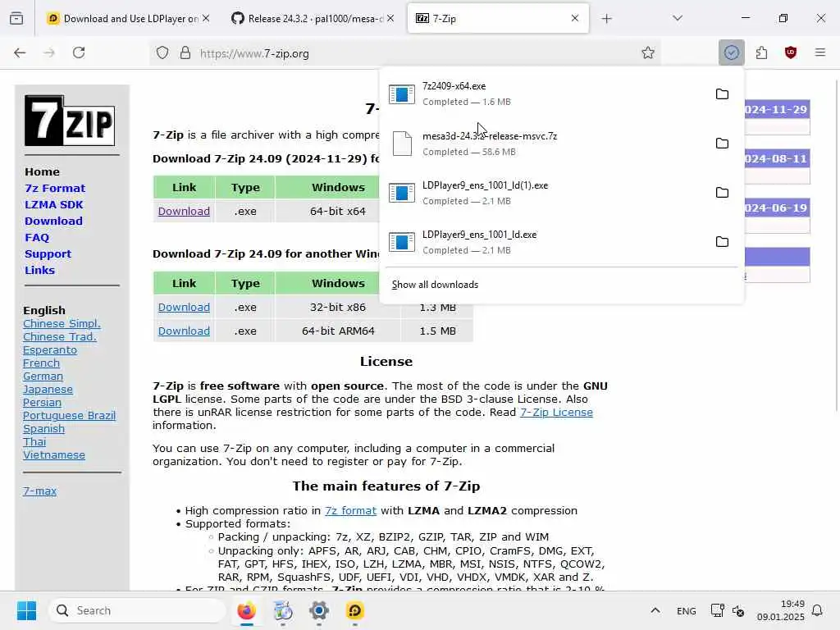Click the address bar URL
This screenshot has width=840, height=630.
tap(254, 53)
